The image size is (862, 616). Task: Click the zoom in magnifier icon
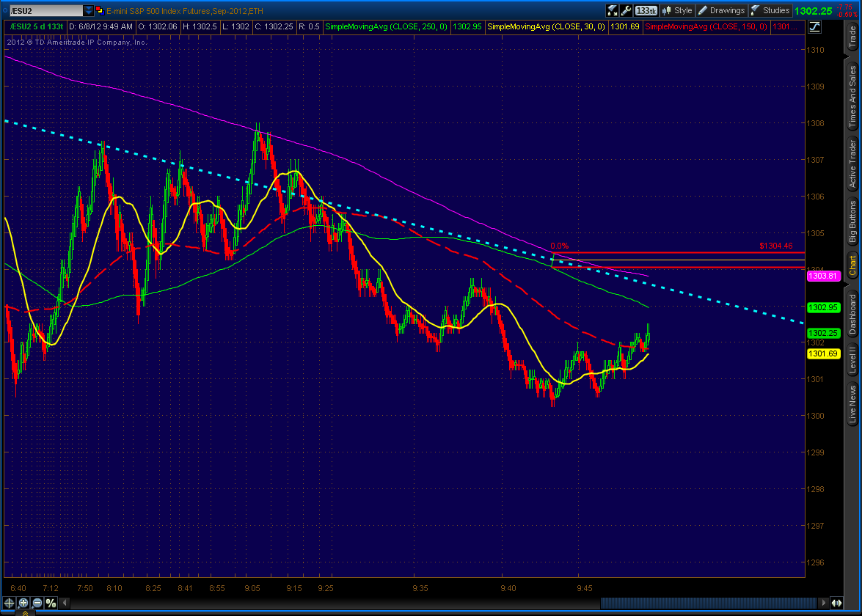pos(23,603)
